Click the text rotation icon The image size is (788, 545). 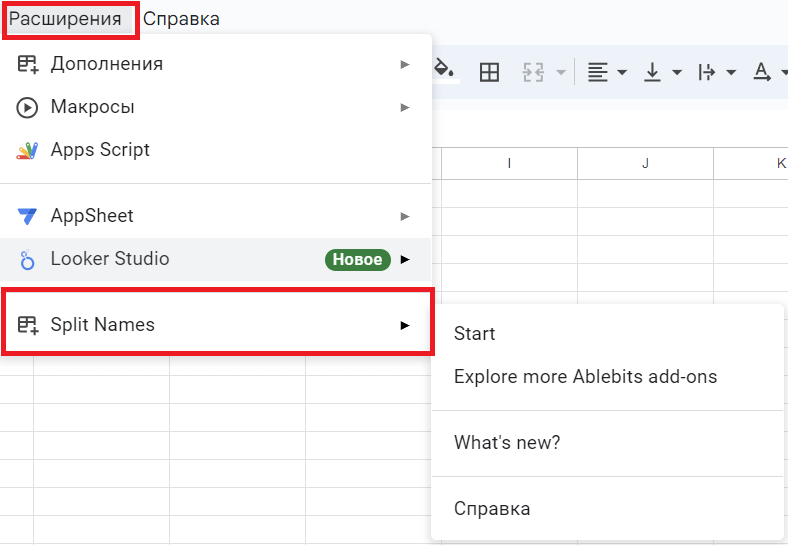click(x=762, y=72)
